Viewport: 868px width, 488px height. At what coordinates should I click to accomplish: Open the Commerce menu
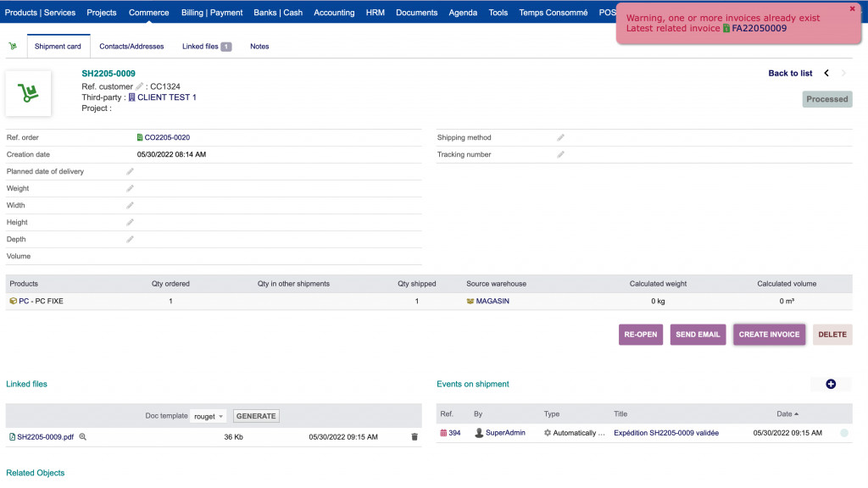coord(148,13)
